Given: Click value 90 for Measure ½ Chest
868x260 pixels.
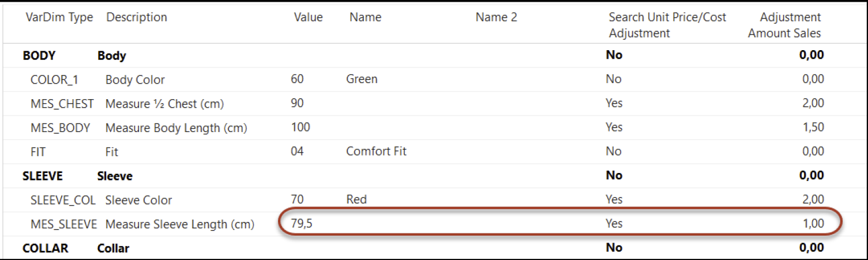Looking at the screenshot, I should click(298, 103).
